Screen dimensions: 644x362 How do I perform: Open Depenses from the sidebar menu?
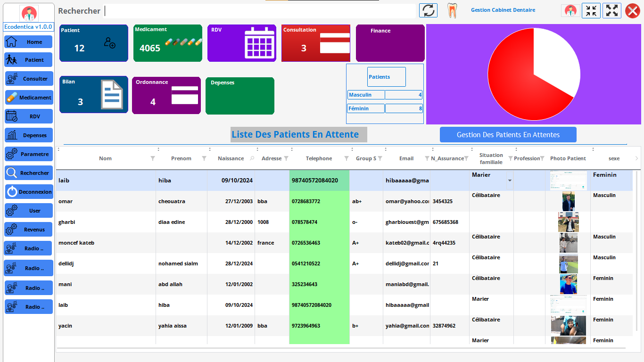(29, 135)
